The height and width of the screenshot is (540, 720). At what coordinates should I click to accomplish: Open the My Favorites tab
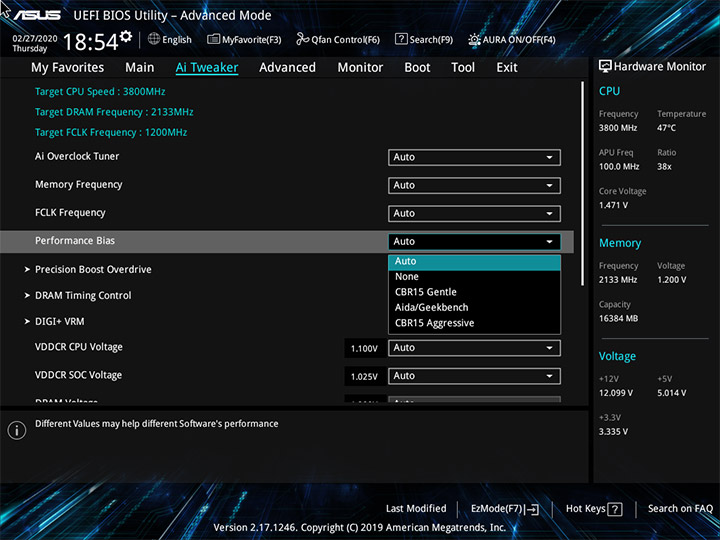point(68,68)
